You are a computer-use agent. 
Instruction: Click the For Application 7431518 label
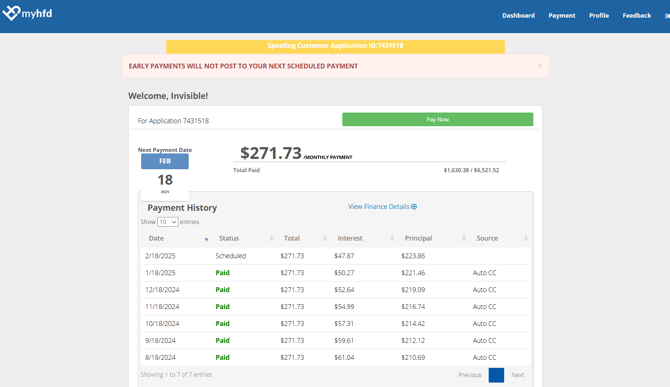click(x=173, y=121)
